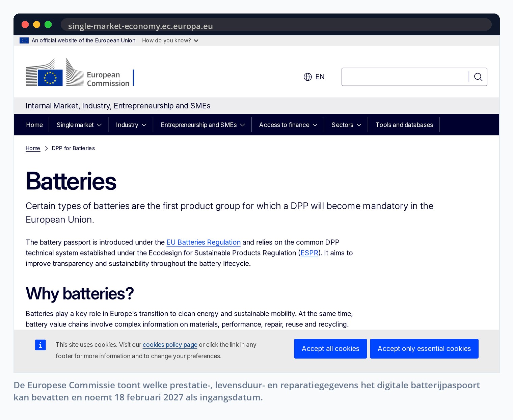513x420 pixels.
Task: Click the green maximize window dot
Action: [x=48, y=25]
